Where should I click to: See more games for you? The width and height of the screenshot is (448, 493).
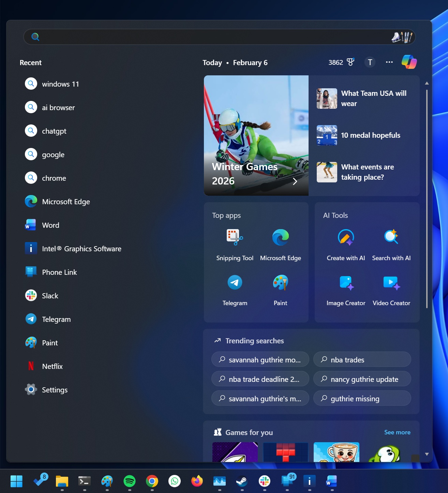pos(397,432)
